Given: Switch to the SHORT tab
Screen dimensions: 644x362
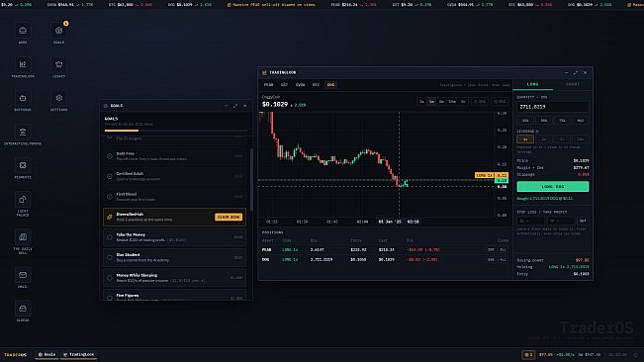Looking at the screenshot, I should coord(572,84).
